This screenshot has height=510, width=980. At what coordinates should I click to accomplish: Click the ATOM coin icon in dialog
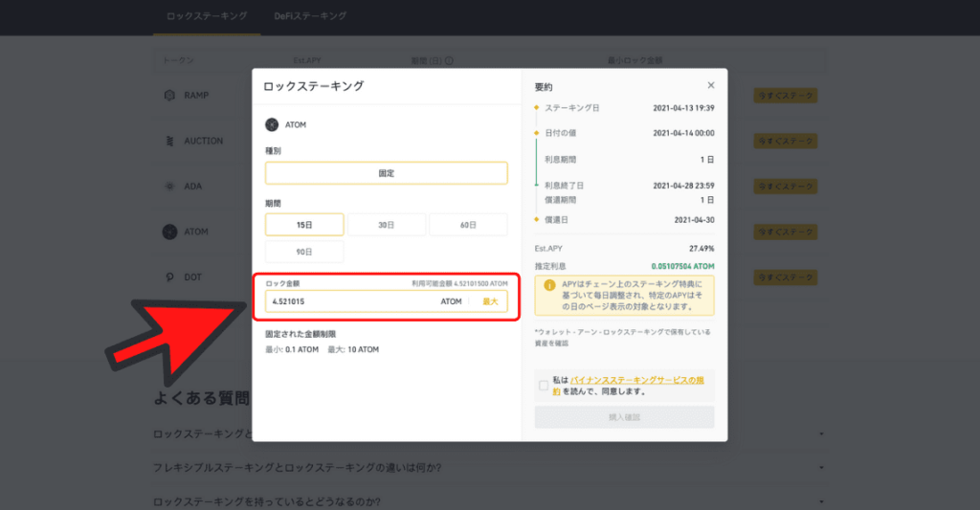(272, 124)
